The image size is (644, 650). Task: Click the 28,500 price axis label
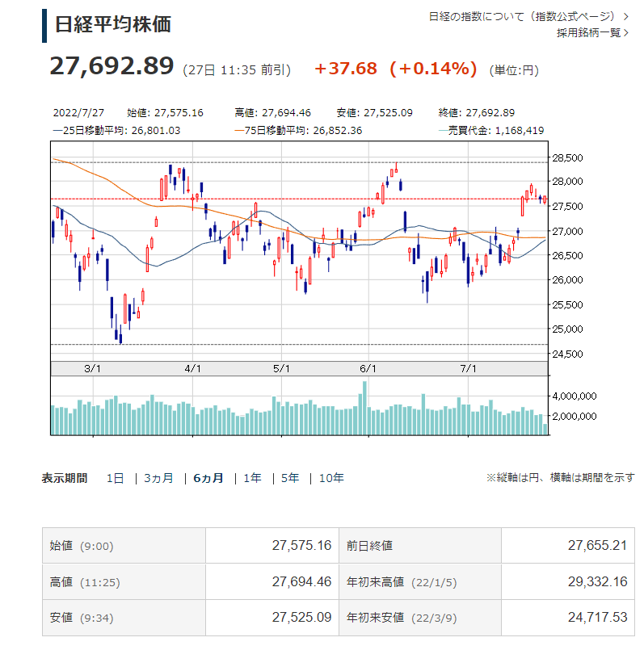(x=567, y=158)
